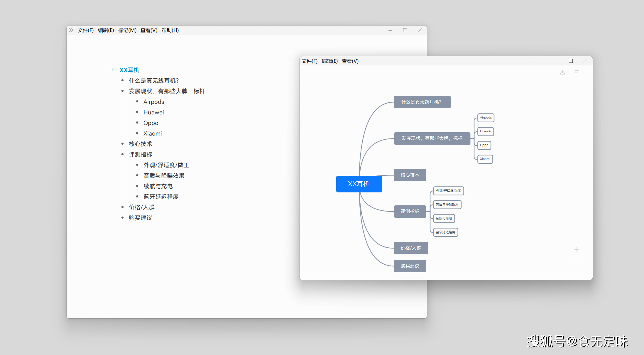Click outline item 购买建议
The width and height of the screenshot is (644, 355).
point(141,218)
